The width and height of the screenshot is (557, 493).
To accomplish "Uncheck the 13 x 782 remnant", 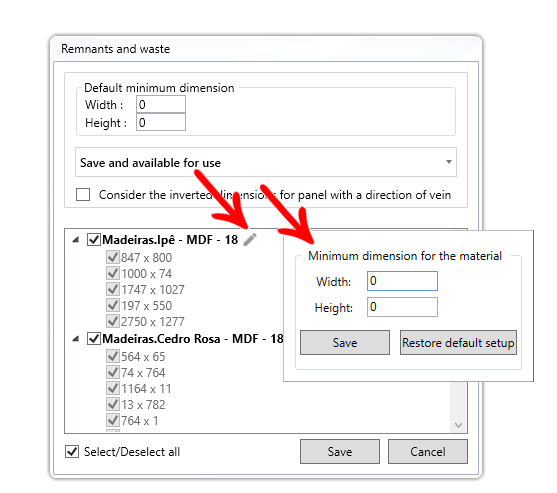I will [113, 404].
